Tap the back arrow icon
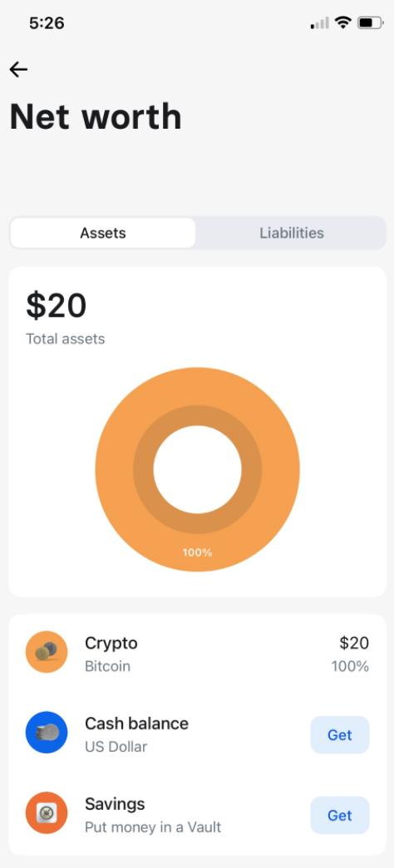 click(x=18, y=69)
